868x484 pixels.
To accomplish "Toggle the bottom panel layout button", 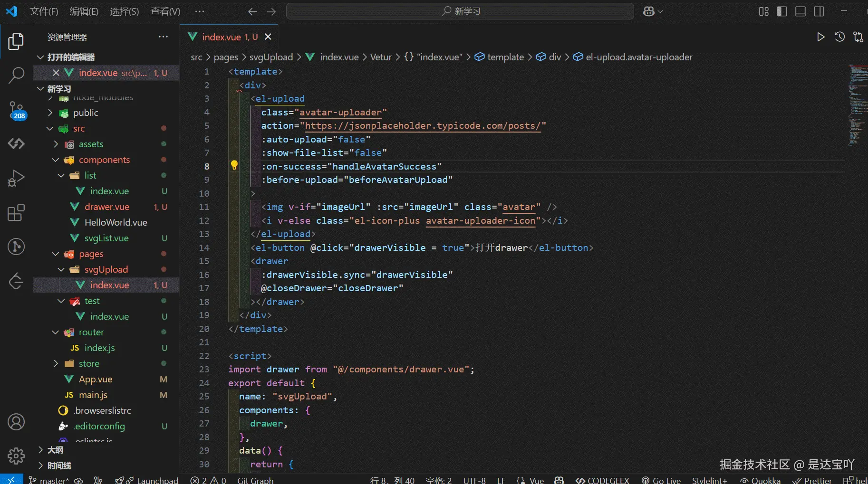I will click(x=800, y=11).
